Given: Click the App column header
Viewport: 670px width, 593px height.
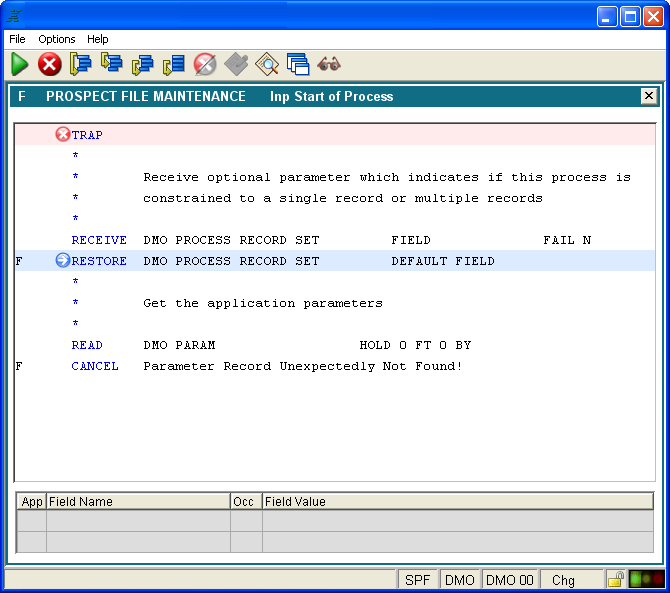Looking at the screenshot, I should pos(32,501).
